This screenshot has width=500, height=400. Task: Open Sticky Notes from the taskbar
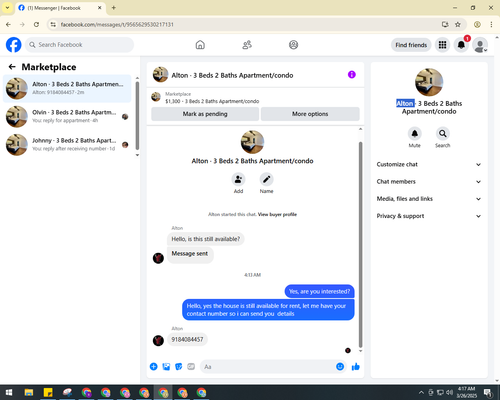(x=48, y=393)
